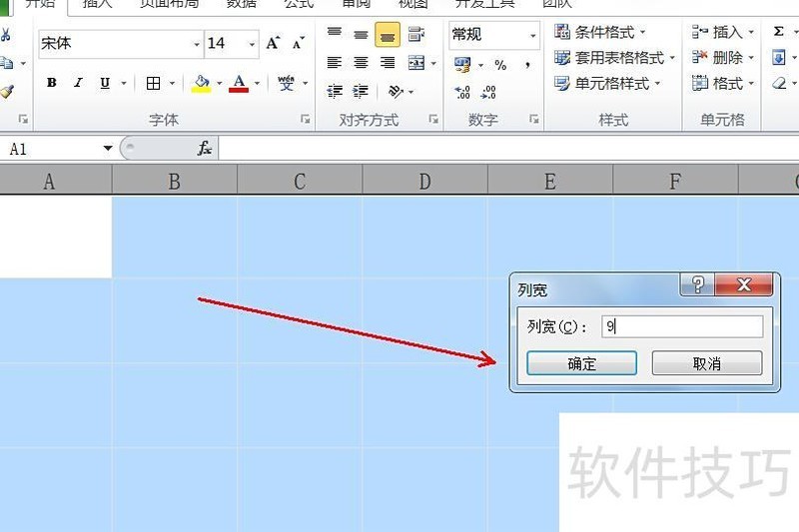Increase decimal places
Image resolution: width=799 pixels, height=532 pixels.
(462, 92)
